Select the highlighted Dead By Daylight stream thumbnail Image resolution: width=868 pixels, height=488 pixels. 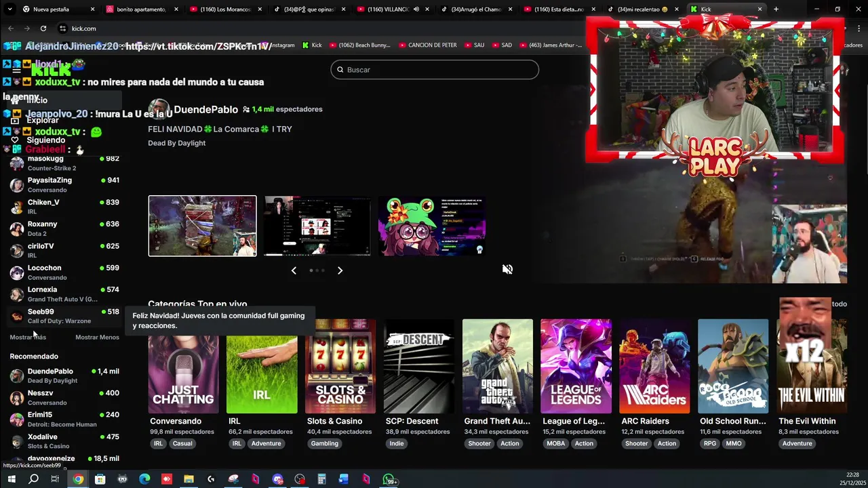pyautogui.click(x=203, y=226)
